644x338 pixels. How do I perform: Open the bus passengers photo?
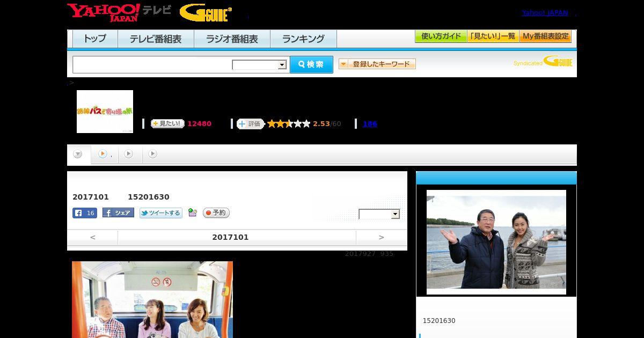click(x=152, y=299)
